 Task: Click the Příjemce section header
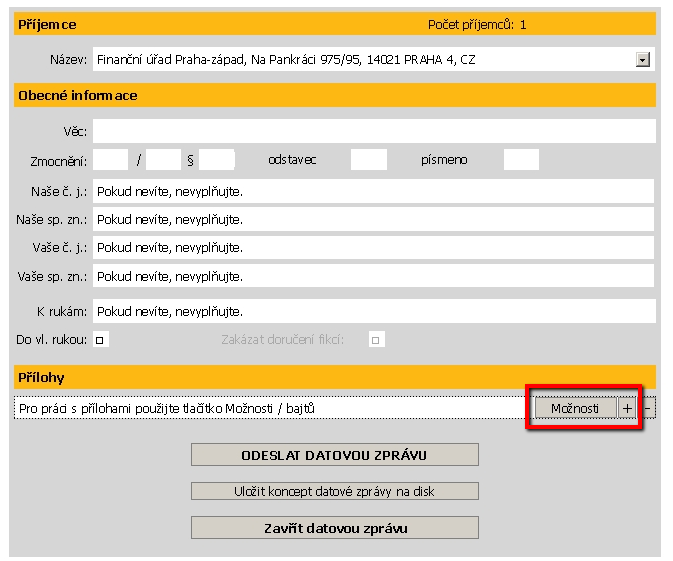click(335, 24)
